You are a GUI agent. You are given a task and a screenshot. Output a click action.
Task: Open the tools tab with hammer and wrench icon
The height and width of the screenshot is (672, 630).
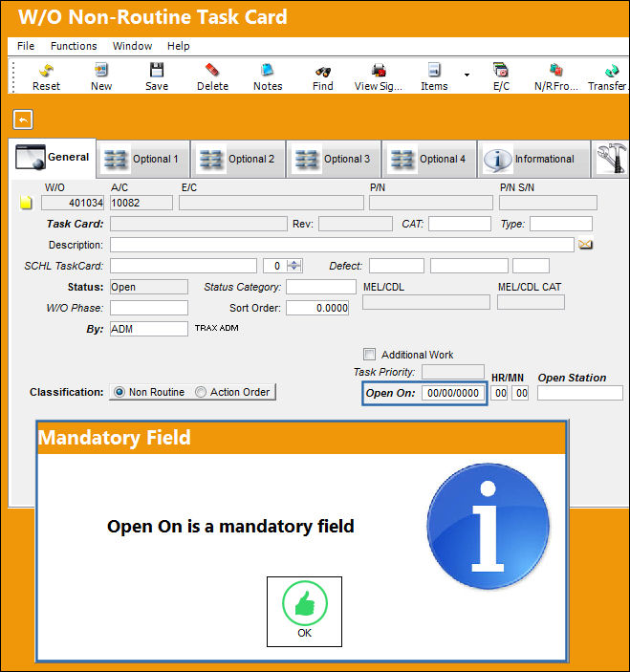click(611, 159)
